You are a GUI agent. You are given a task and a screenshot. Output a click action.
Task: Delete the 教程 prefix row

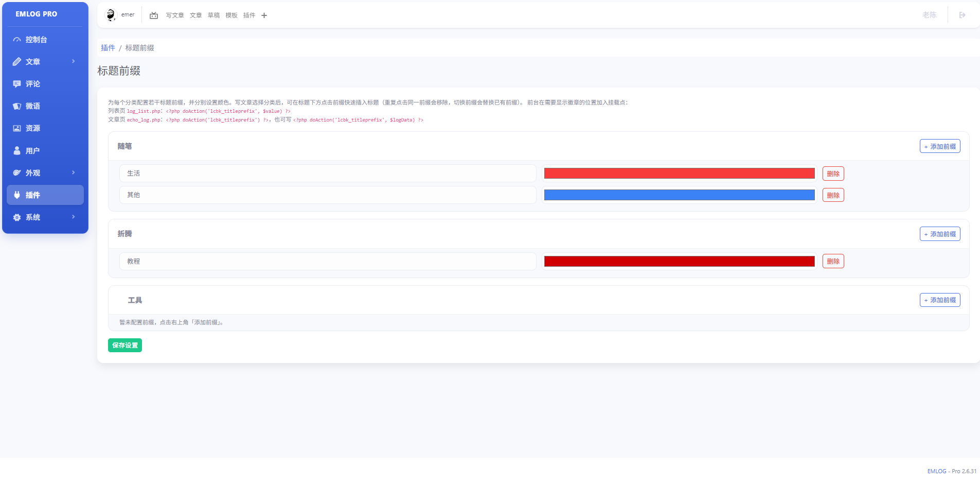point(833,261)
